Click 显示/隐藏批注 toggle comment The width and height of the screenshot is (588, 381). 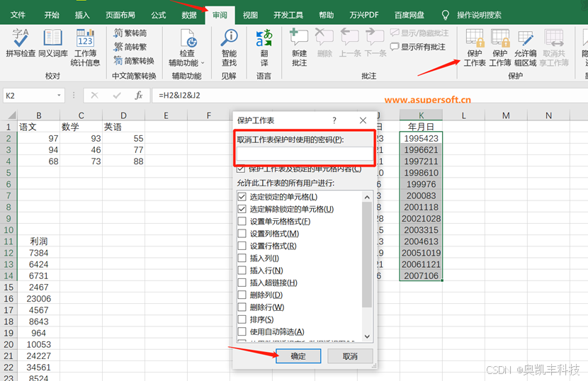coord(419,33)
